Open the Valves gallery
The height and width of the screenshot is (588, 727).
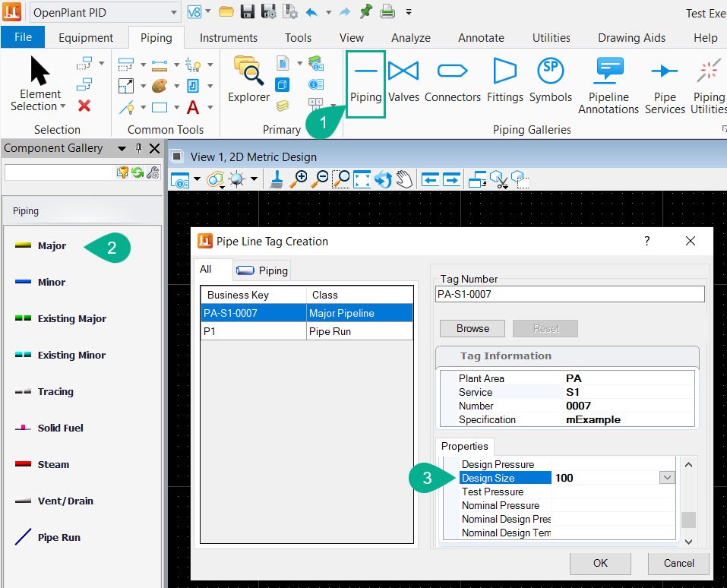403,81
